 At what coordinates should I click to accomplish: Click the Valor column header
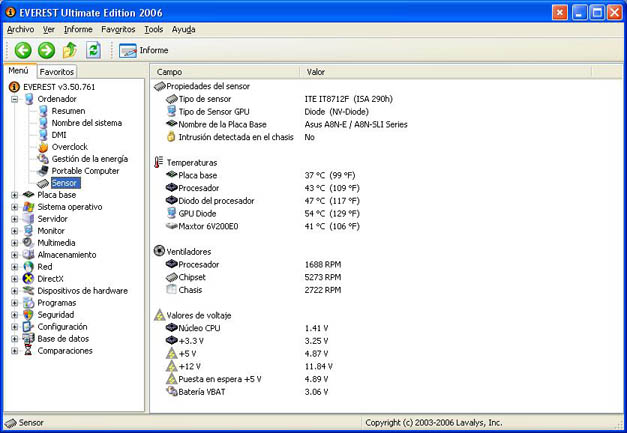(445, 72)
